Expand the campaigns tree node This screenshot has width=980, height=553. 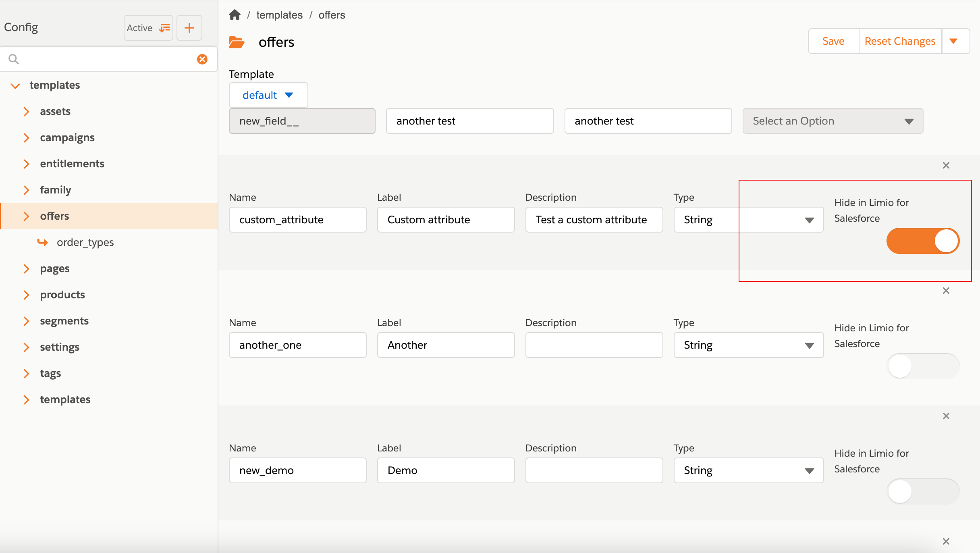[x=26, y=138]
